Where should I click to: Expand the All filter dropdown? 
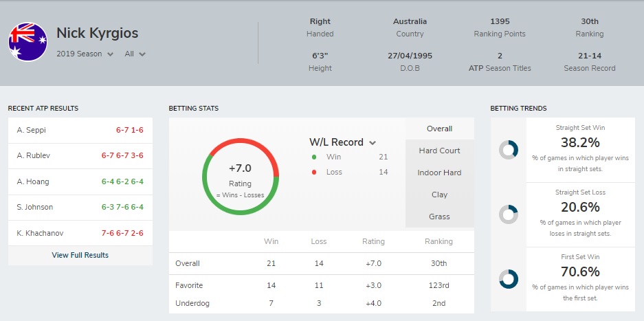pyautogui.click(x=135, y=54)
